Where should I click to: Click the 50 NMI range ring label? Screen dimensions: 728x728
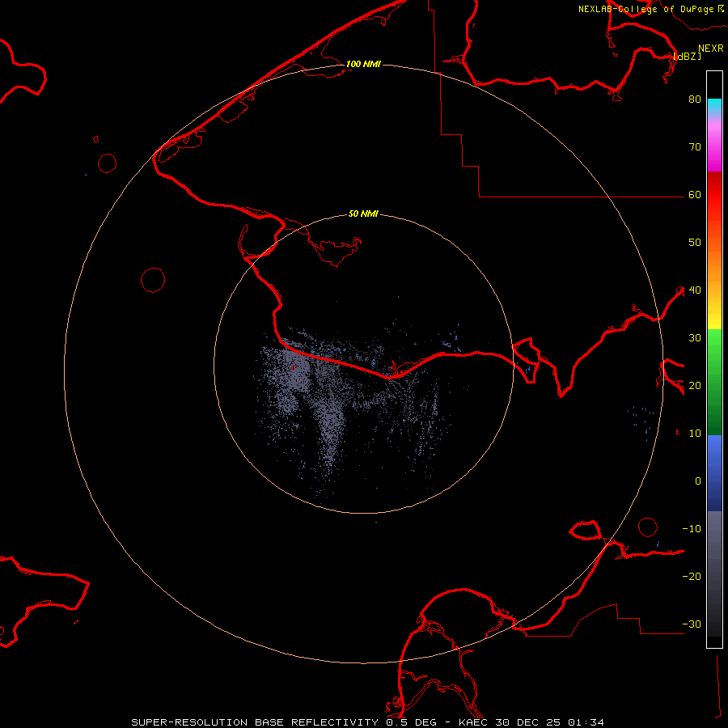363,214
